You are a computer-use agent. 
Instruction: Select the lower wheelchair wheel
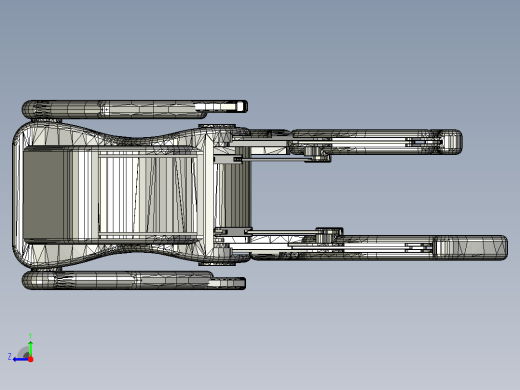pos(134,280)
